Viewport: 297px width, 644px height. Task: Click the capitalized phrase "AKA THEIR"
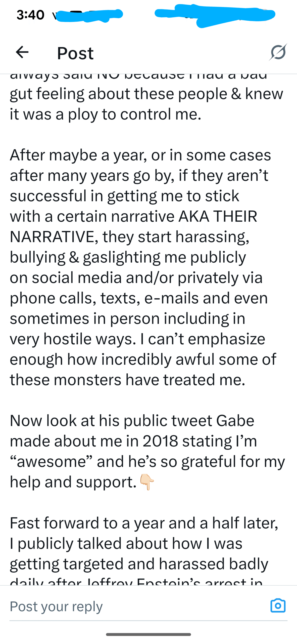point(218,216)
